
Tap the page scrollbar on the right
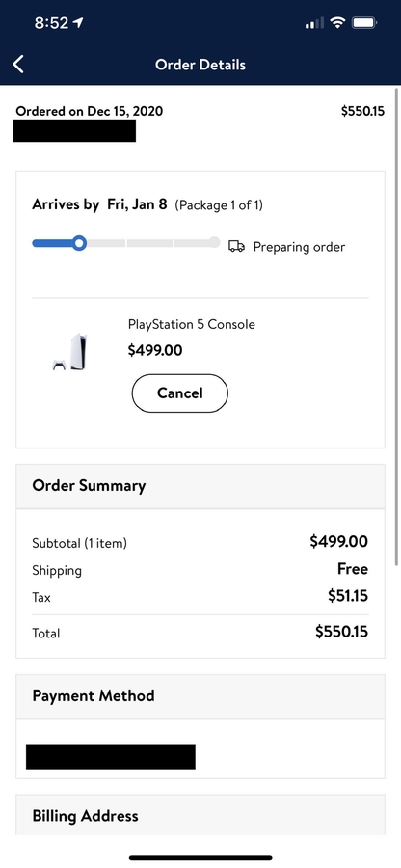point(396,327)
